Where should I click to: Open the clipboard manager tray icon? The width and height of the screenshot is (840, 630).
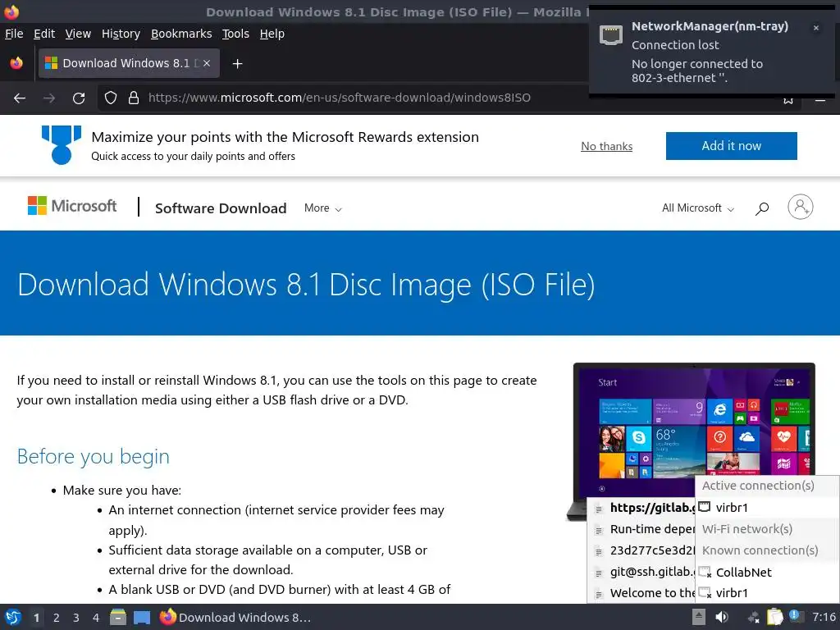(x=774, y=617)
